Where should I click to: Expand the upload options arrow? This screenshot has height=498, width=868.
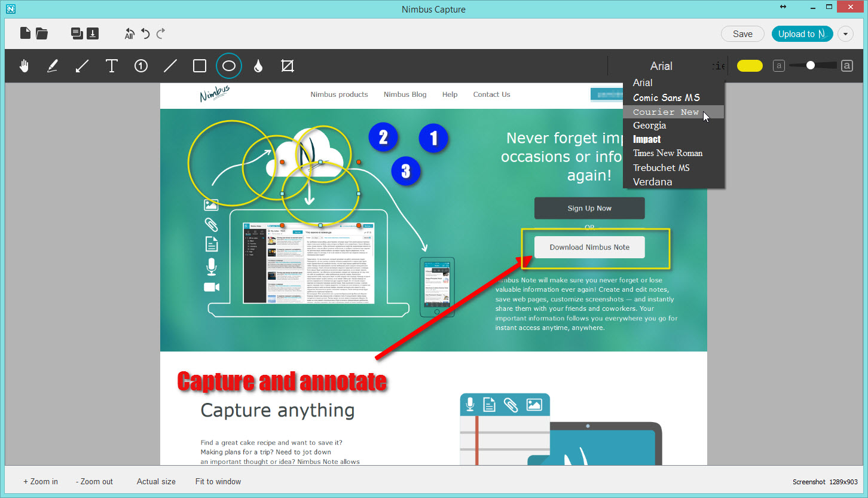[845, 34]
